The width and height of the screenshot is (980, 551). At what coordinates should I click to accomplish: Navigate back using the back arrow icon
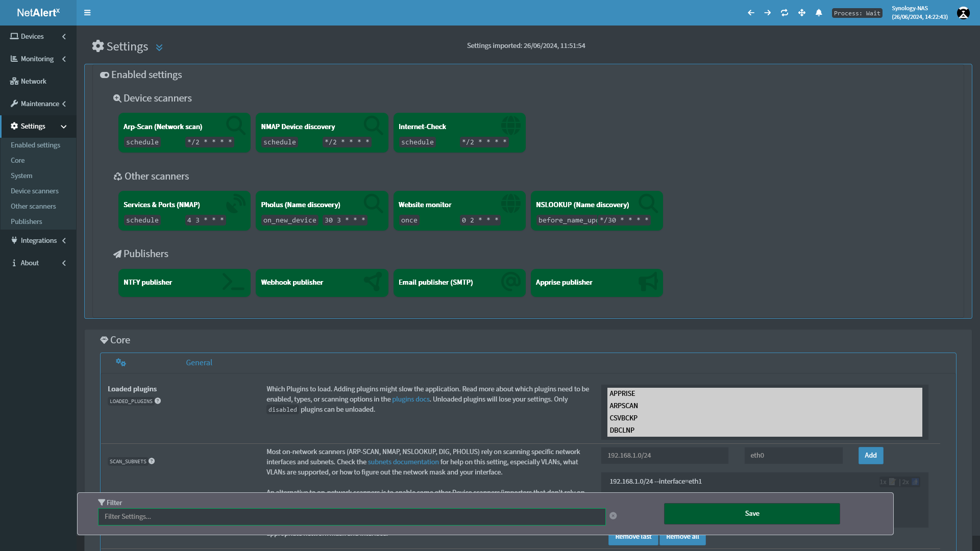click(x=750, y=13)
